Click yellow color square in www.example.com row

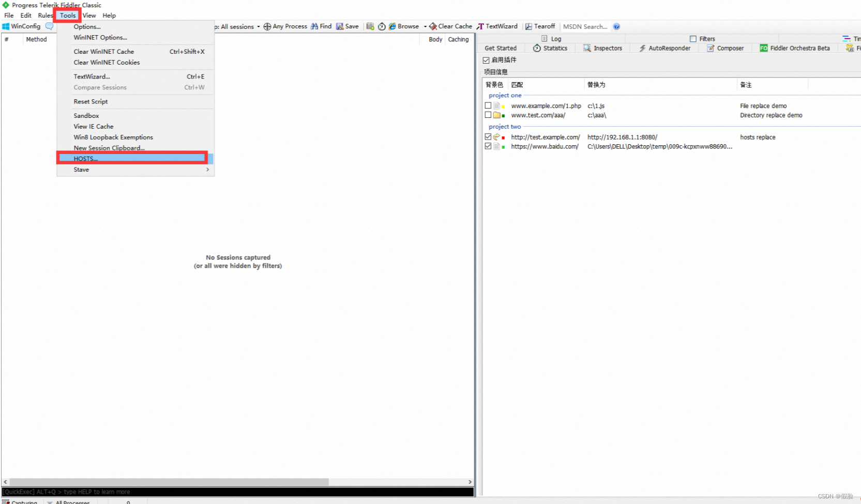(503, 106)
